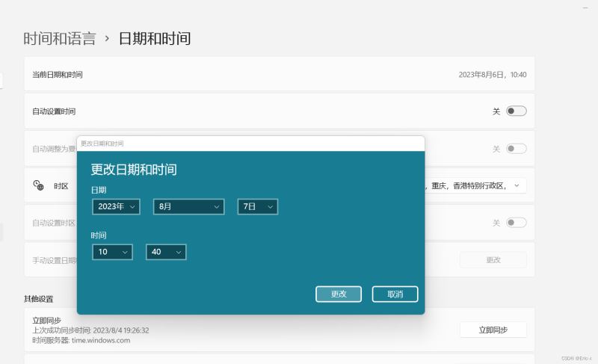Click the time zone globe clock icon
This screenshot has height=364, width=598.
38,185
